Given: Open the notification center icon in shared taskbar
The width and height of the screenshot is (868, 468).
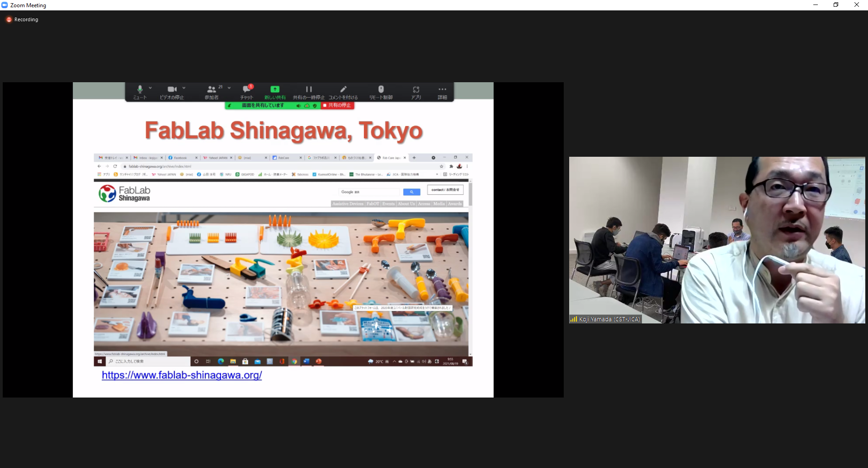Looking at the screenshot, I should coord(465,361).
